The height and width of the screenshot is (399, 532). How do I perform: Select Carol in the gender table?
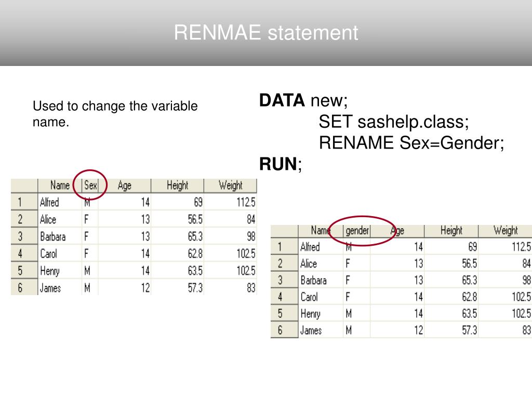point(309,297)
